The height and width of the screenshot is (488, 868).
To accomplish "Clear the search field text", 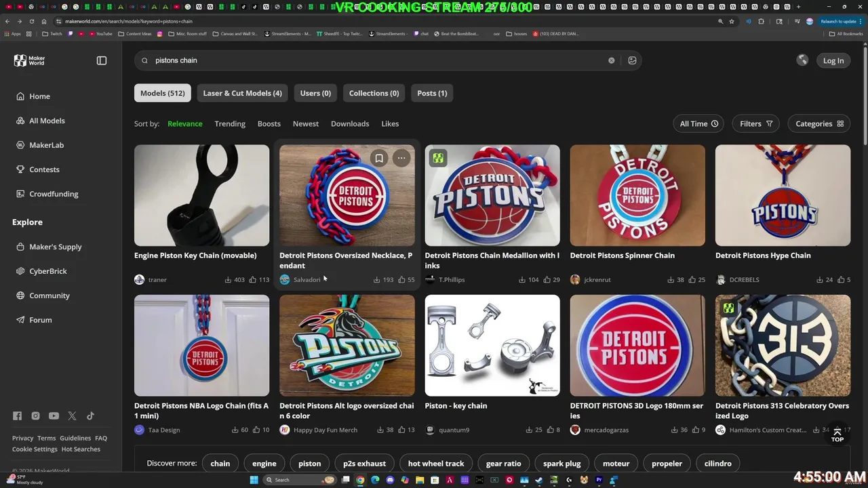I will click(x=611, y=60).
